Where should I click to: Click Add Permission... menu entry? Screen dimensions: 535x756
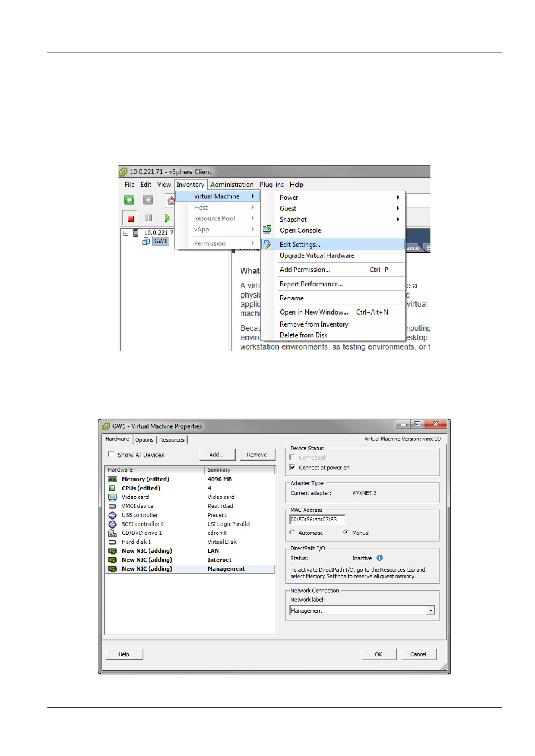point(333,270)
